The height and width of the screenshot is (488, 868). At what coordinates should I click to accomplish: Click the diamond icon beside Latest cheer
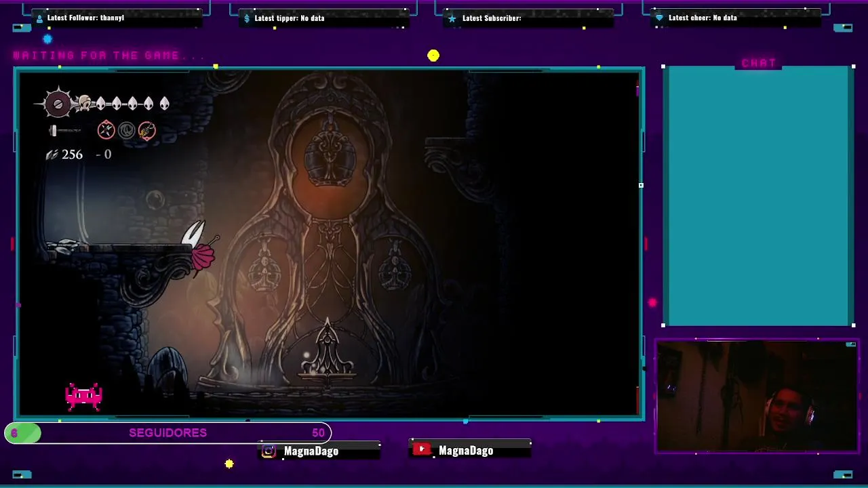click(659, 18)
